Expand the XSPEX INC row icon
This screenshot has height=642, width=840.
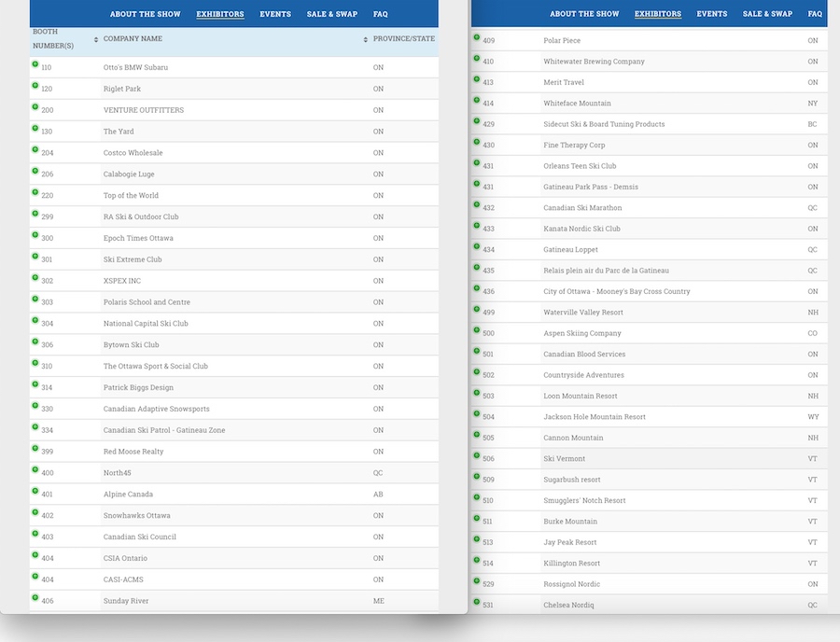click(x=35, y=277)
